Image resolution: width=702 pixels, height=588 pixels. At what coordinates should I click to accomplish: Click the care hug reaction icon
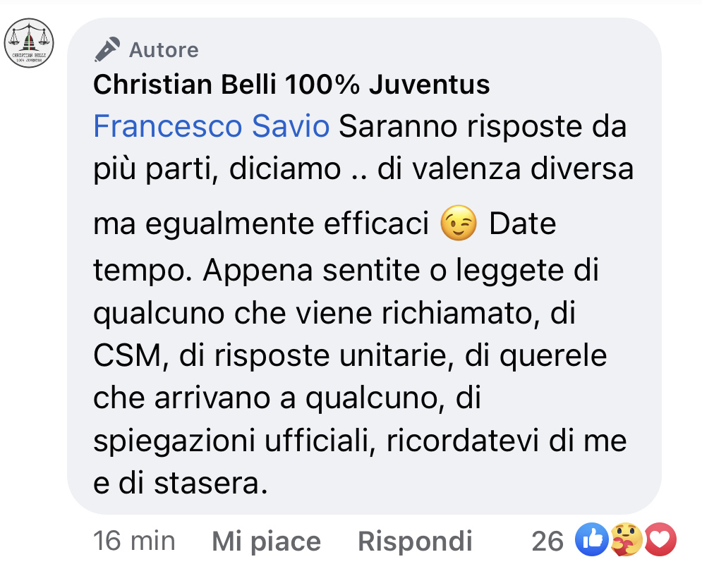tap(626, 539)
